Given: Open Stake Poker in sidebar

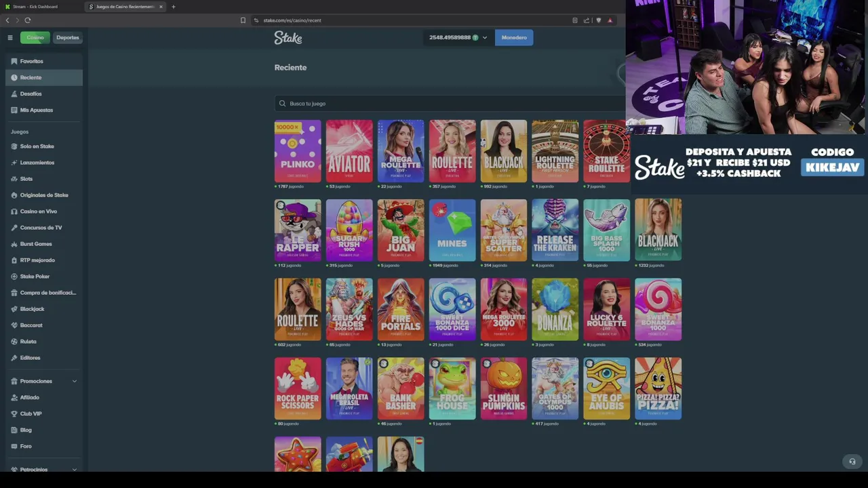Looking at the screenshot, I should click(44, 277).
